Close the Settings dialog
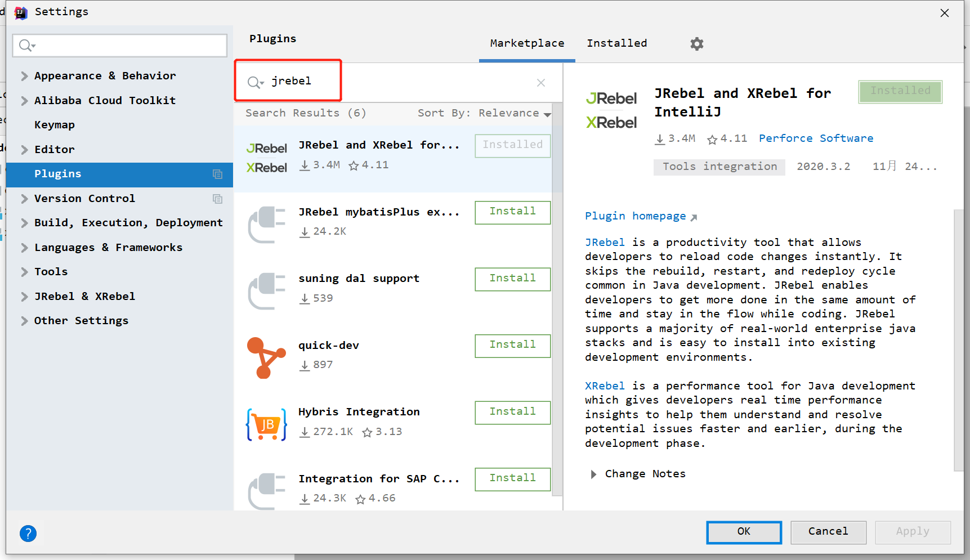Image resolution: width=970 pixels, height=560 pixels. [945, 13]
